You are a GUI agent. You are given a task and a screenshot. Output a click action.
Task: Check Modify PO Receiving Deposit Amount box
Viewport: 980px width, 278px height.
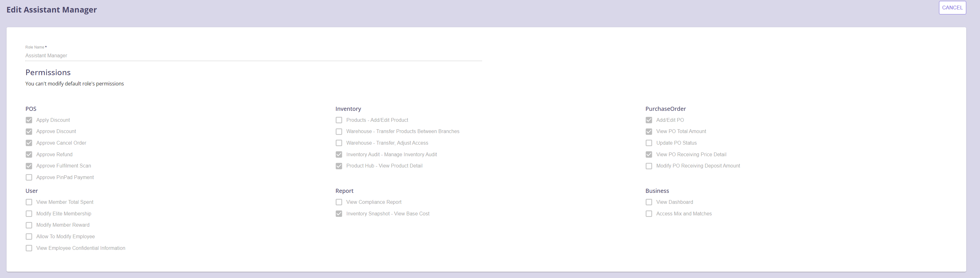(x=649, y=166)
